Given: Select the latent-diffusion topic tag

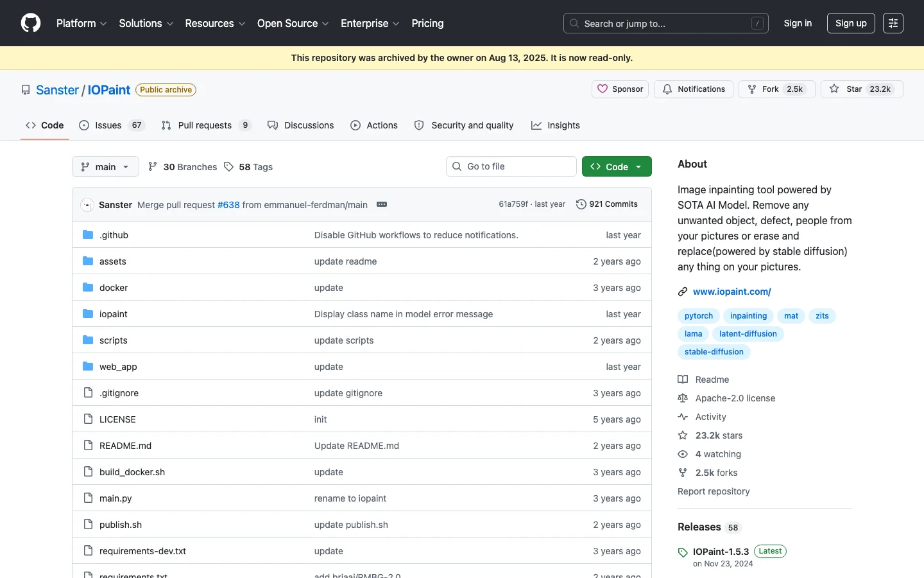Looking at the screenshot, I should click(748, 334).
